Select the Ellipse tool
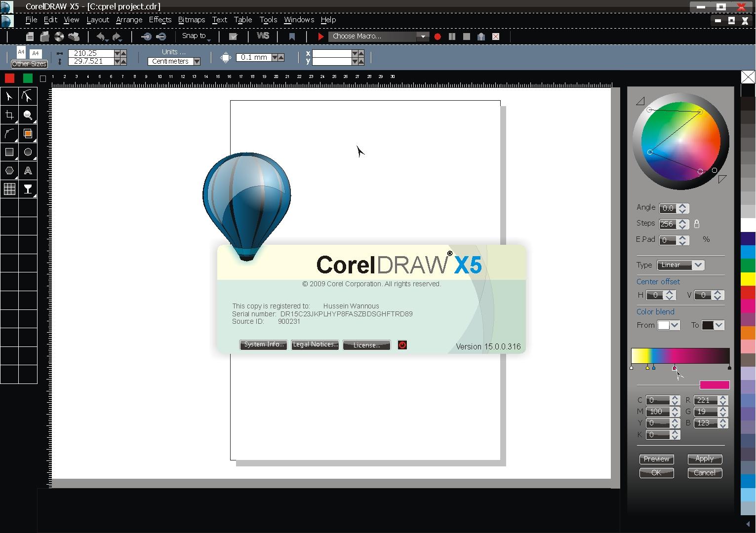The width and height of the screenshot is (756, 533). [x=28, y=152]
